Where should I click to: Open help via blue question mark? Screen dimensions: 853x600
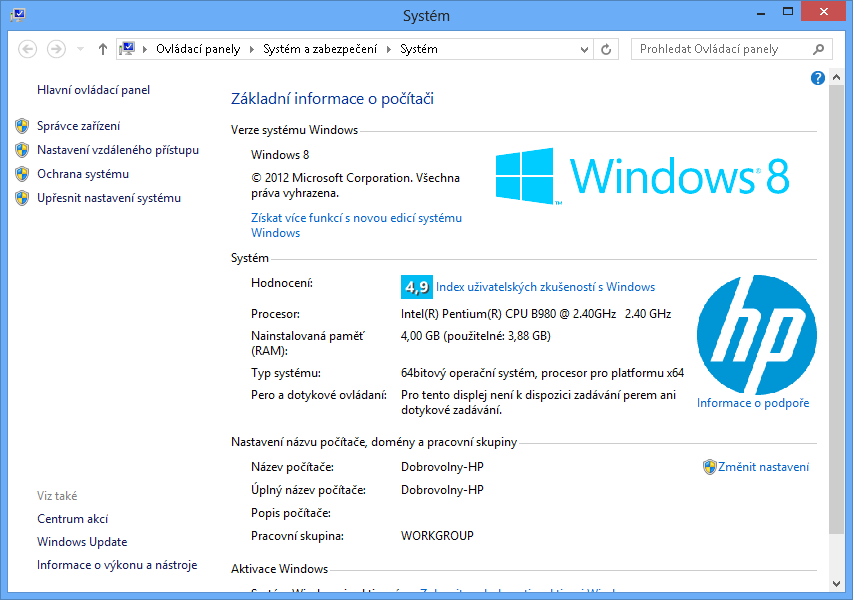pos(818,78)
